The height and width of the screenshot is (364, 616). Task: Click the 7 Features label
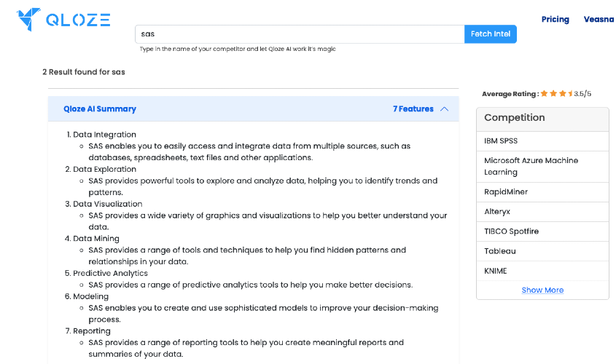413,109
